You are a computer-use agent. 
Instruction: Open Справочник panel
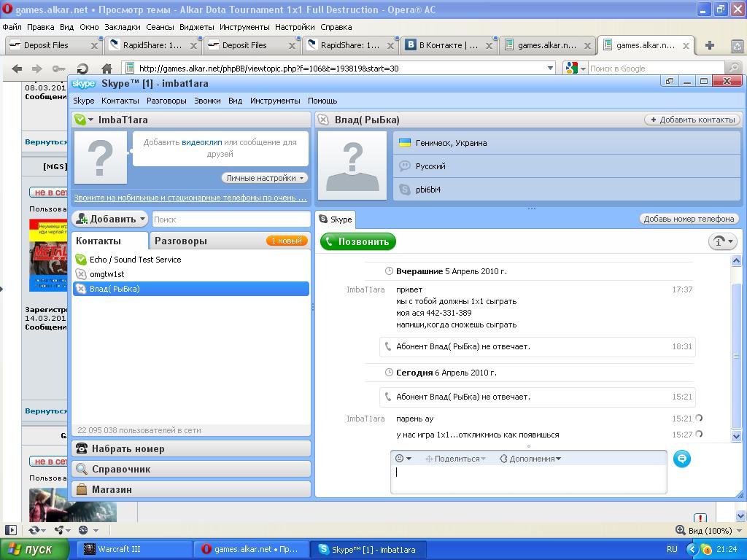[191, 469]
